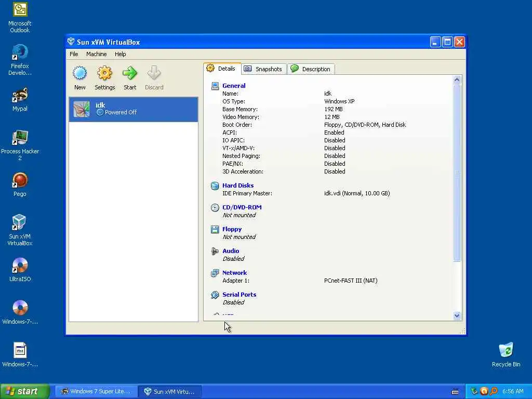Select Firefox Developer desktop icon

pyautogui.click(x=20, y=60)
